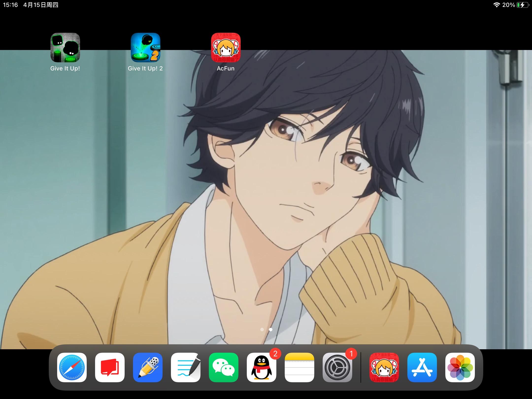Launch Give It Up! 2 app
Image resolution: width=532 pixels, height=399 pixels.
146,48
